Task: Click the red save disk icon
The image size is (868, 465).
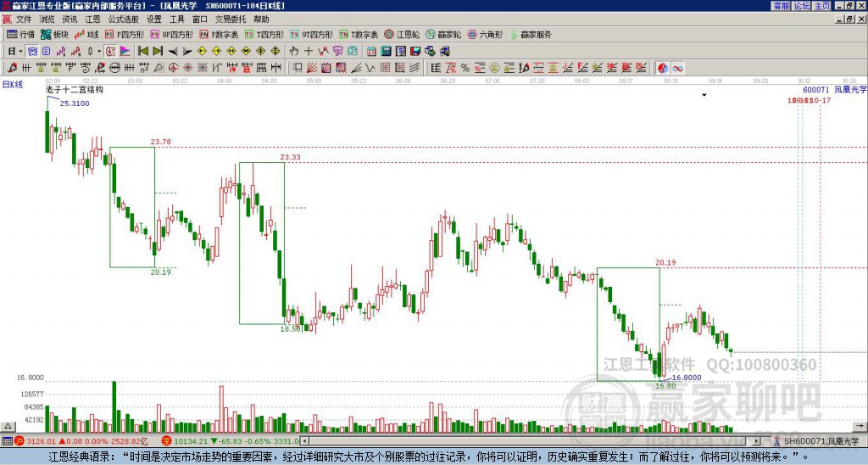Action: tap(415, 52)
